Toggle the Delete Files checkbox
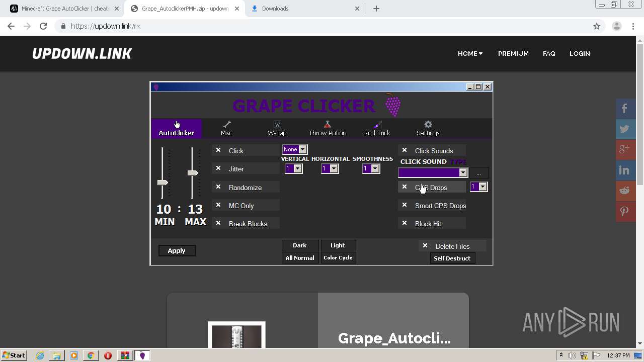Viewport: 644px width, 362px height. tap(425, 246)
